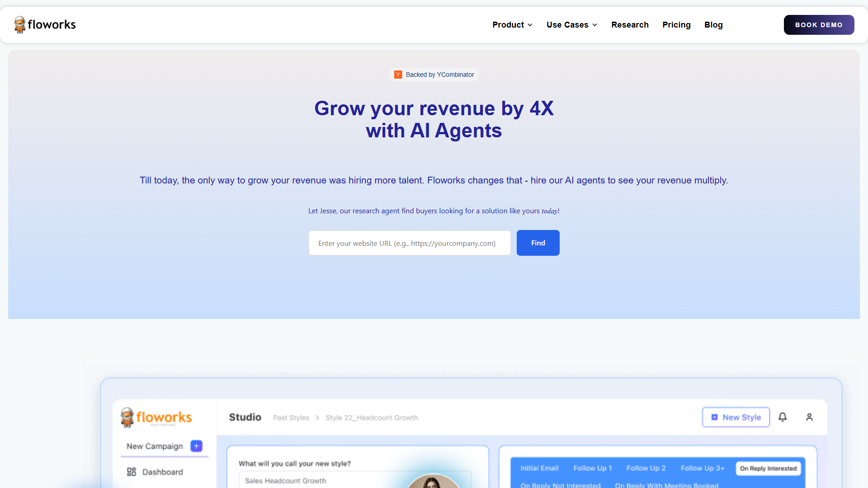Viewport: 868px width, 488px height.
Task: Click the YCombinator orange Y icon
Action: click(x=398, y=75)
